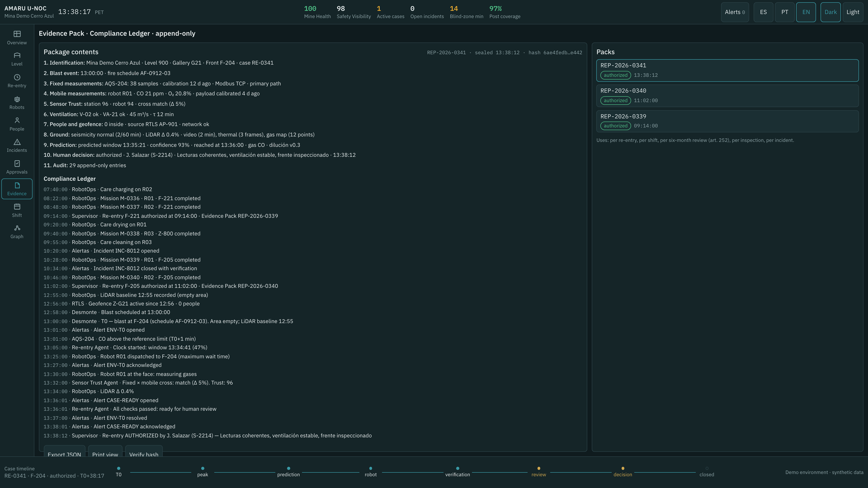Open Approvals checkmark icon

pyautogui.click(x=17, y=167)
